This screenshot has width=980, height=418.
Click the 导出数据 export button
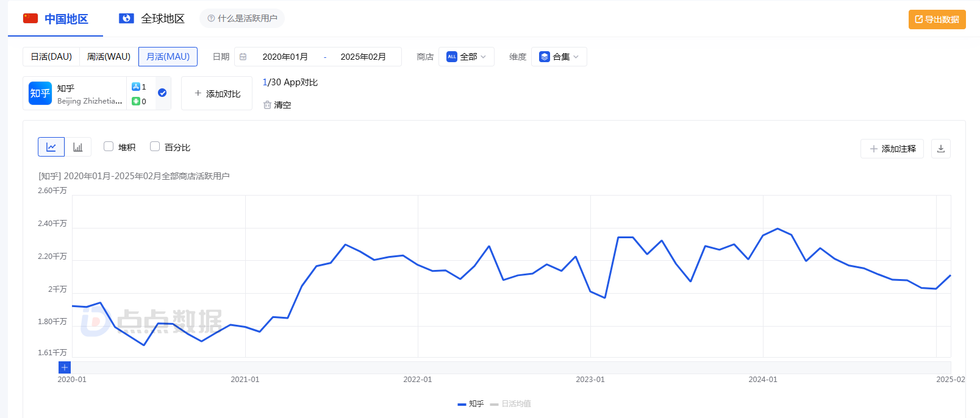point(937,19)
